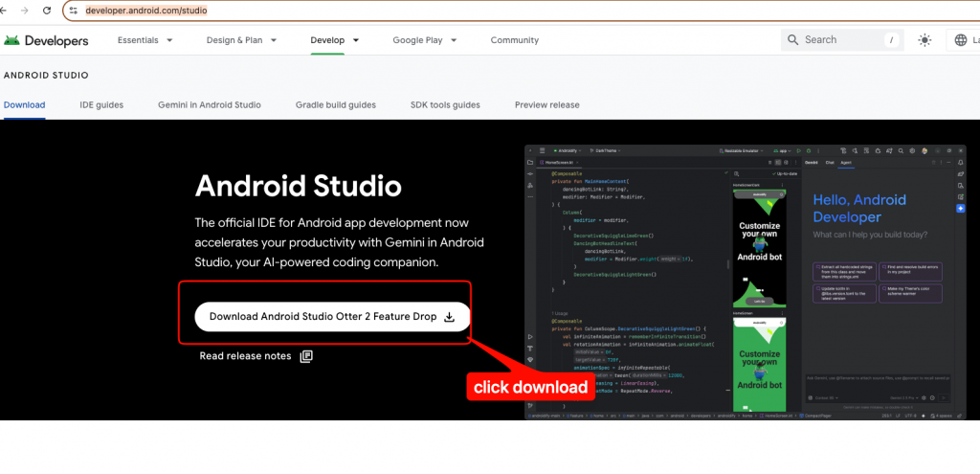
Task: Reload the page with the refresh icon
Action: (x=47, y=11)
